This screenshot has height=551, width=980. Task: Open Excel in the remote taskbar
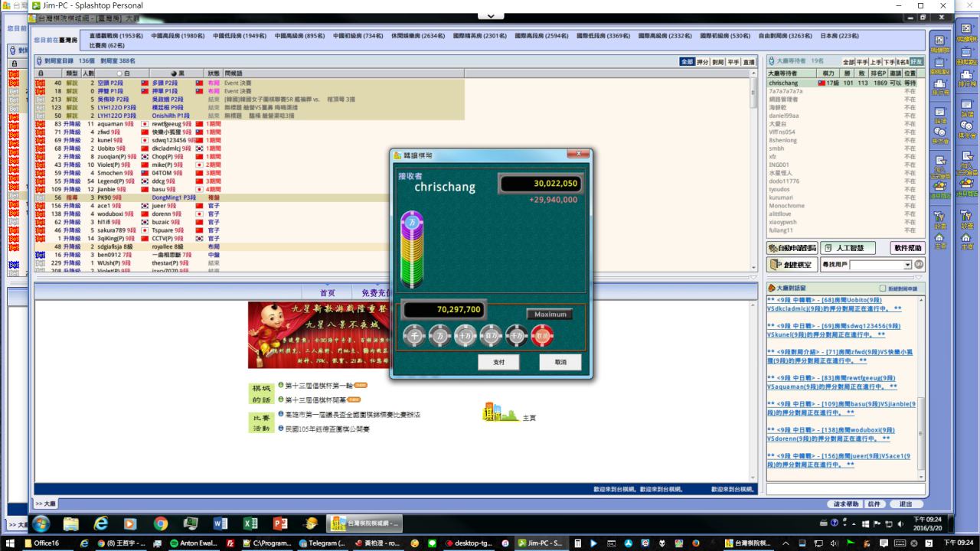tap(250, 524)
